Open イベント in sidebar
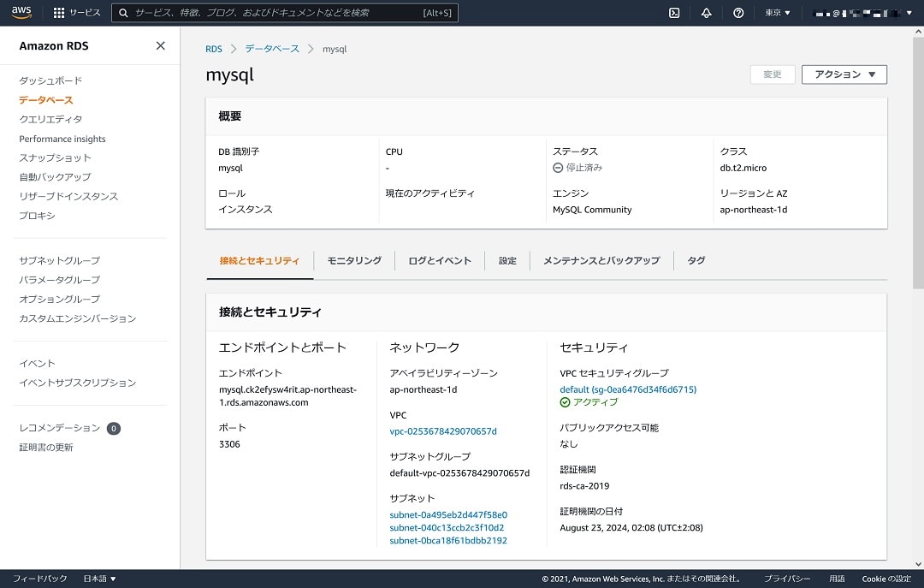 [x=37, y=363]
